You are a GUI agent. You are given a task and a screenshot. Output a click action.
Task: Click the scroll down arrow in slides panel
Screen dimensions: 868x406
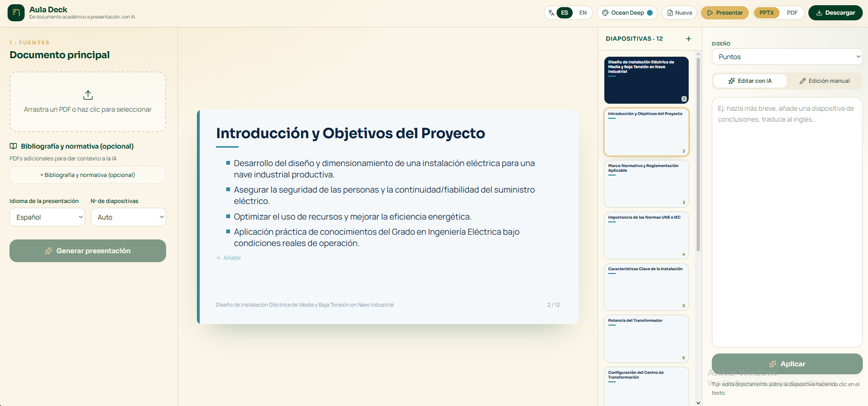pyautogui.click(x=698, y=403)
